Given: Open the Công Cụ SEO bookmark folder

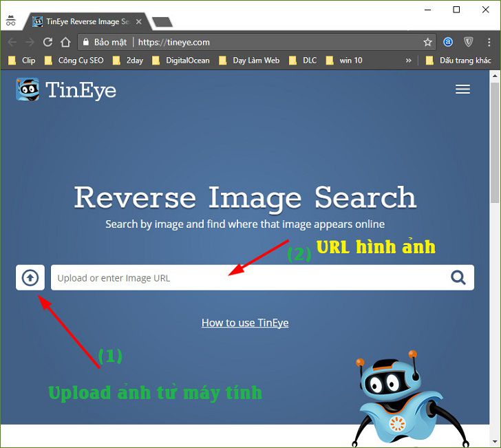Looking at the screenshot, I should (x=74, y=61).
